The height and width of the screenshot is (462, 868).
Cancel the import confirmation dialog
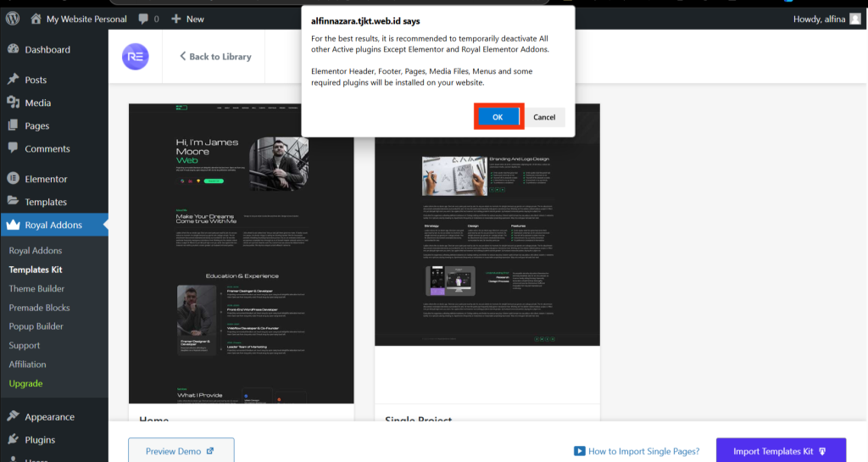pyautogui.click(x=544, y=117)
